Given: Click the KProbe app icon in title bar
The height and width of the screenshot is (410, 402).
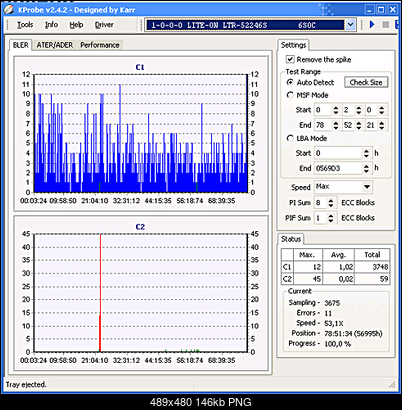Looking at the screenshot, I should point(9,9).
